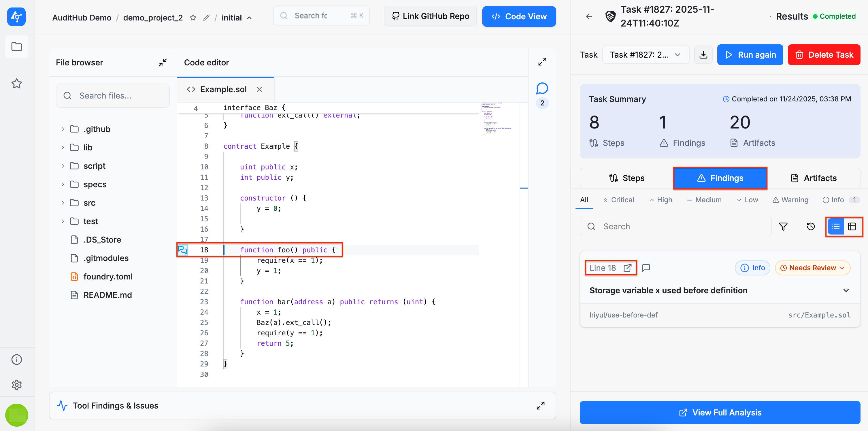Click the download task results icon
868x431 pixels.
coord(703,54)
